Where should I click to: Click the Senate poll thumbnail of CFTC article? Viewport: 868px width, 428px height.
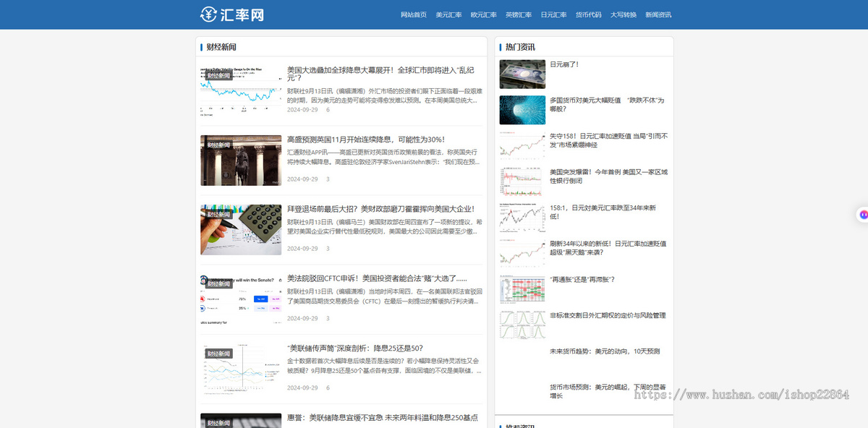point(241,299)
